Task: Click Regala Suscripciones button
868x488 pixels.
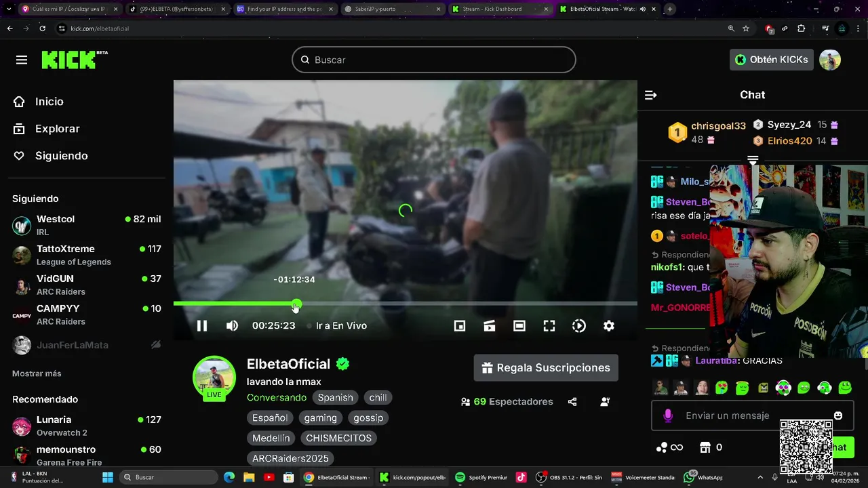Action: [x=546, y=368]
